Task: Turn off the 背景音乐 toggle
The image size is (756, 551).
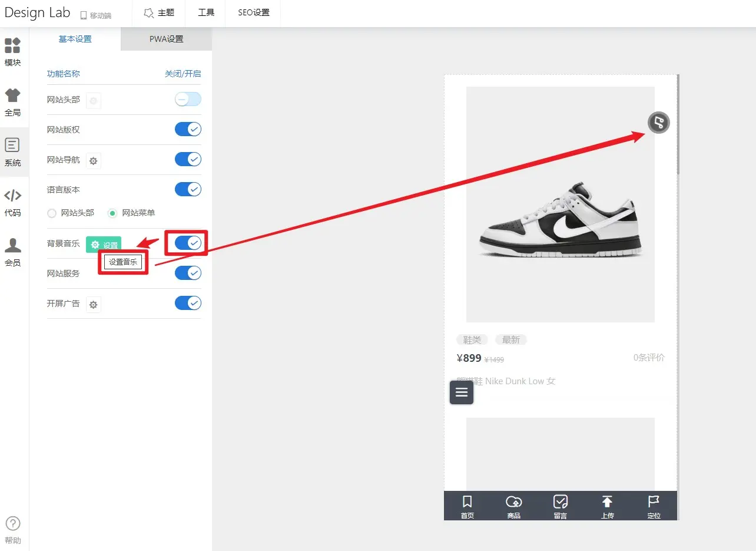Action: (x=188, y=243)
